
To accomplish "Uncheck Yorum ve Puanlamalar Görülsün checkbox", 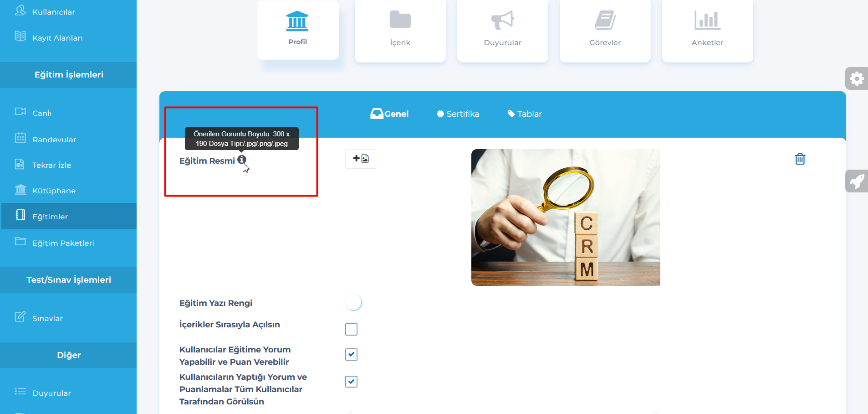I will [x=351, y=381].
